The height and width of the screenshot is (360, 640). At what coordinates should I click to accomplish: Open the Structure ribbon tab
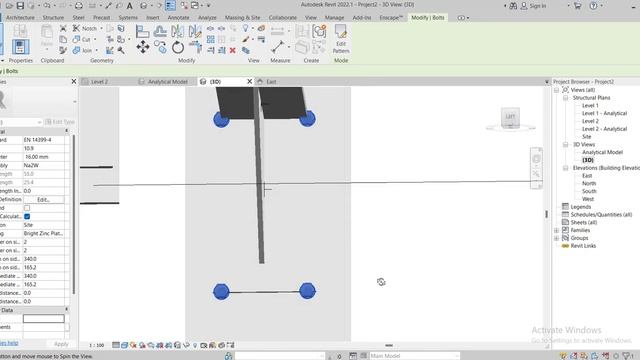(x=53, y=18)
